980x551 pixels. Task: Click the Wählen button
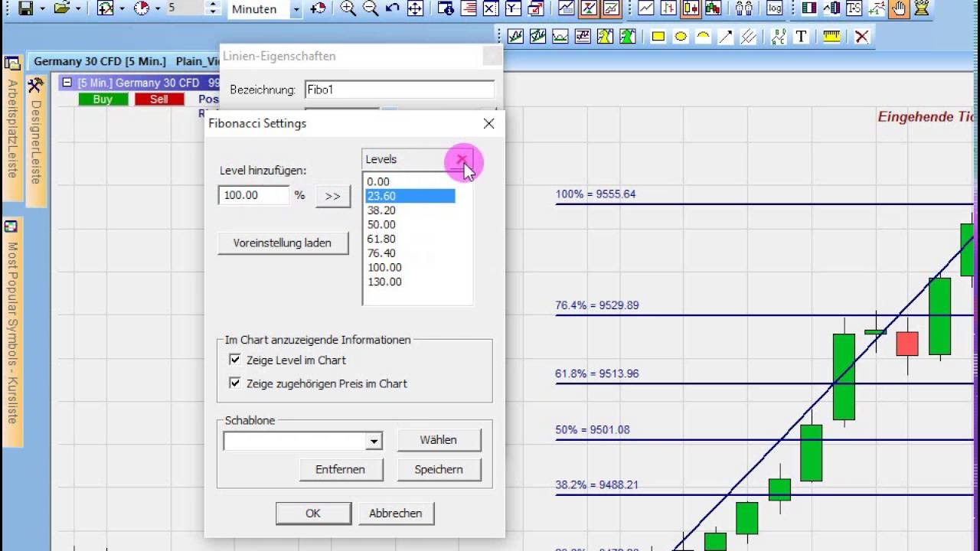[439, 440]
